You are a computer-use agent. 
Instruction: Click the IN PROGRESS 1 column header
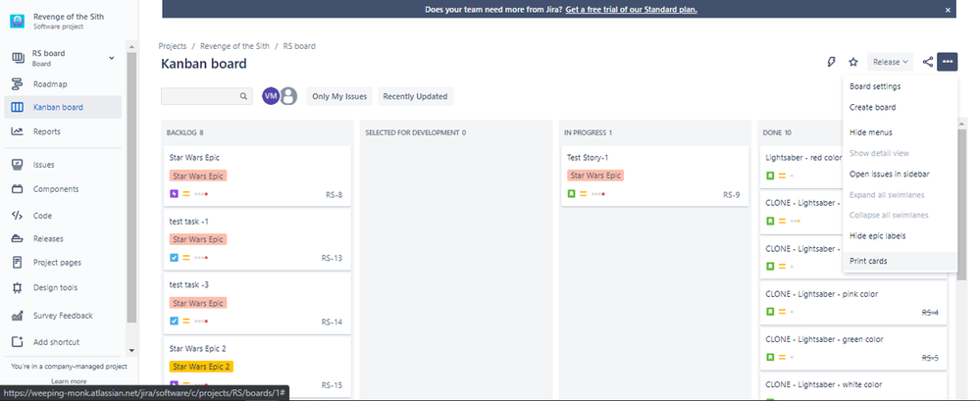click(588, 133)
